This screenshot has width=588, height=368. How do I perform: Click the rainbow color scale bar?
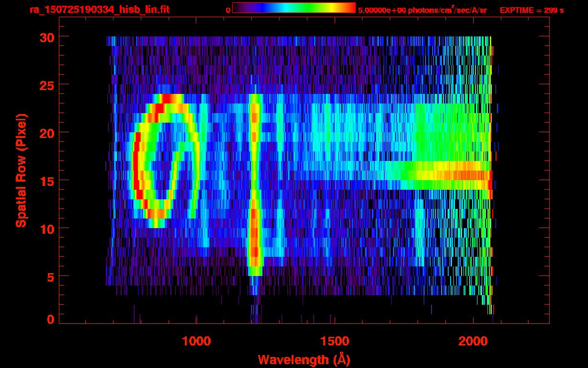tap(294, 8)
